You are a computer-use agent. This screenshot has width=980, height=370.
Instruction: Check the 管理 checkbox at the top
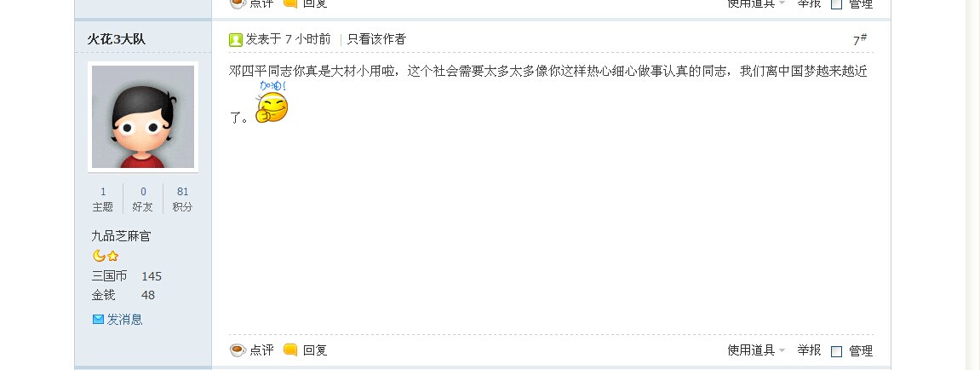(x=836, y=3)
